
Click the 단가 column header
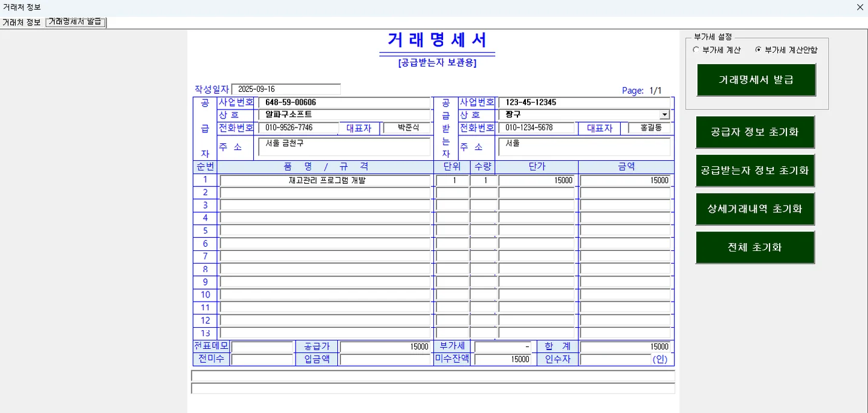(537, 167)
